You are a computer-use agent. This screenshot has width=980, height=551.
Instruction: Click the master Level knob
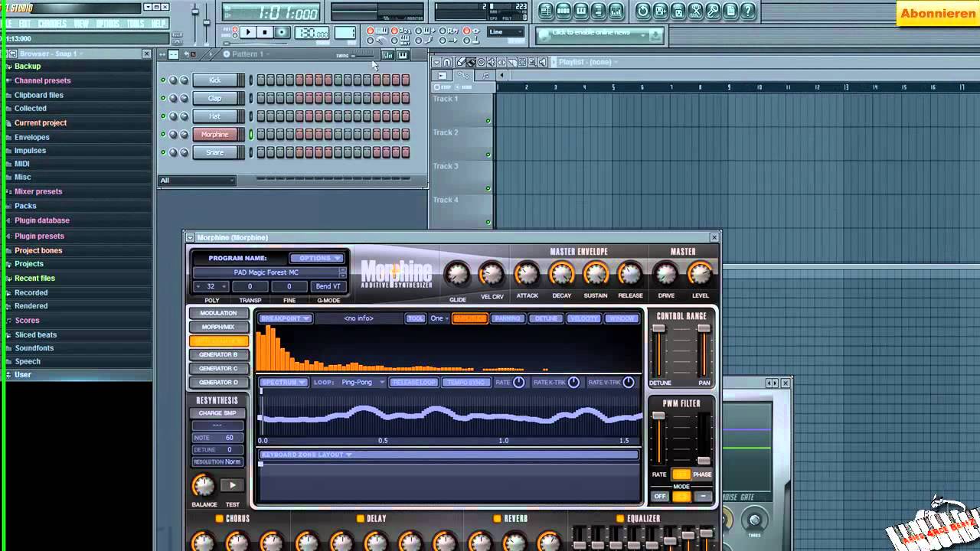700,273
